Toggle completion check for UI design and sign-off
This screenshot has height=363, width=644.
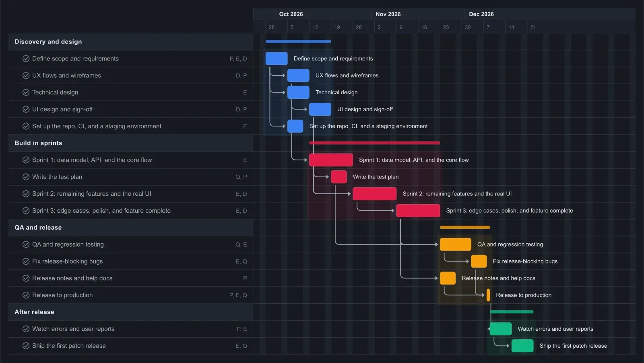point(26,110)
